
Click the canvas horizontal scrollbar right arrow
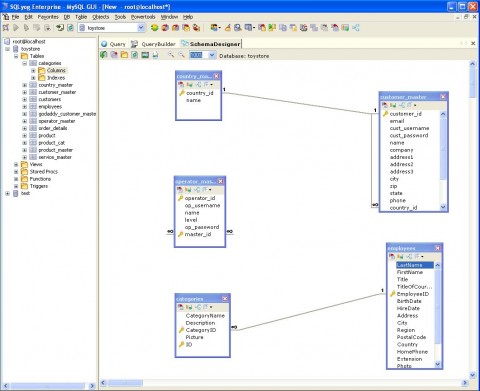pos(465,382)
